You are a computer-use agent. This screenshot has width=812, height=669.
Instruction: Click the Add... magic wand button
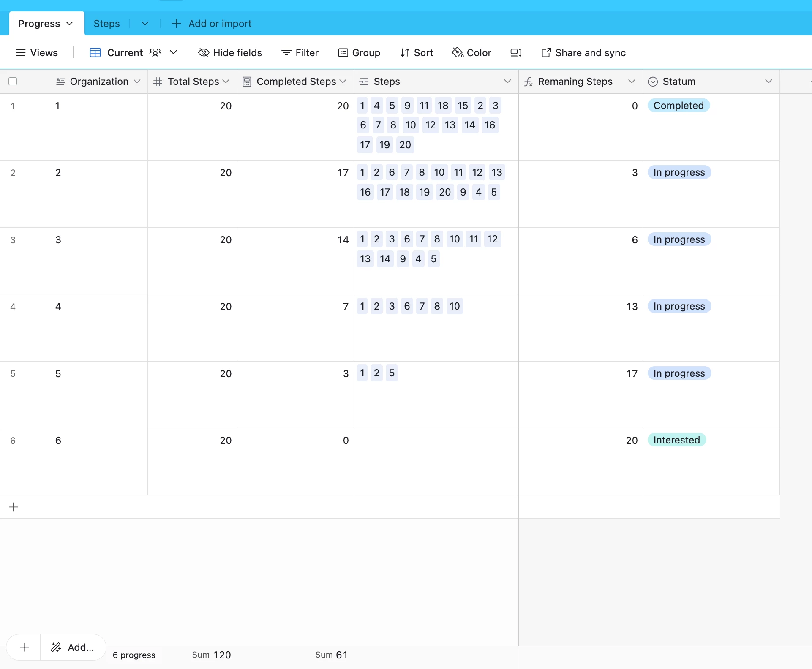73,647
